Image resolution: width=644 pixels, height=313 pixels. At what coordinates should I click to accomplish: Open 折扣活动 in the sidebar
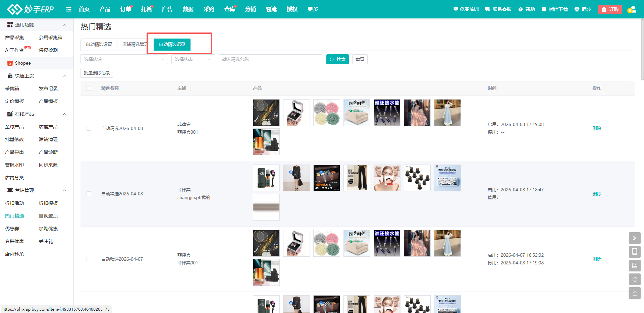(x=14, y=203)
